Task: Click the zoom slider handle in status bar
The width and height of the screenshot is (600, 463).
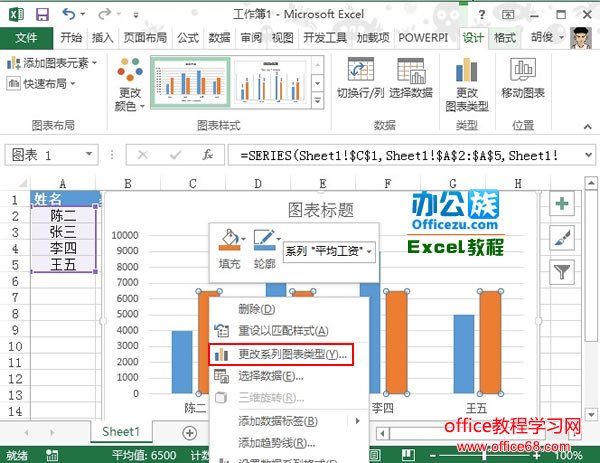Action: [x=484, y=455]
